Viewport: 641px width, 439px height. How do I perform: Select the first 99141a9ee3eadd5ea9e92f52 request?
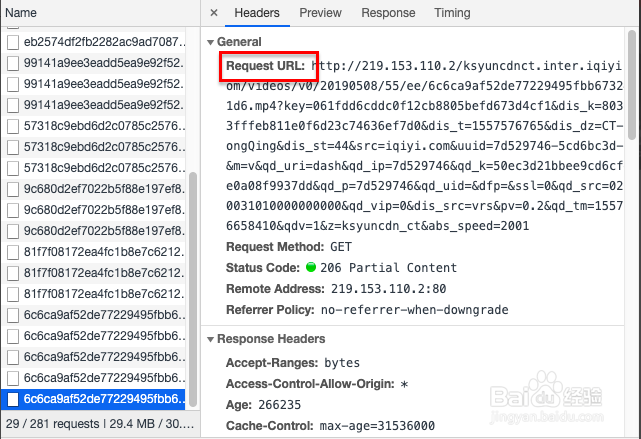[x=94, y=63]
